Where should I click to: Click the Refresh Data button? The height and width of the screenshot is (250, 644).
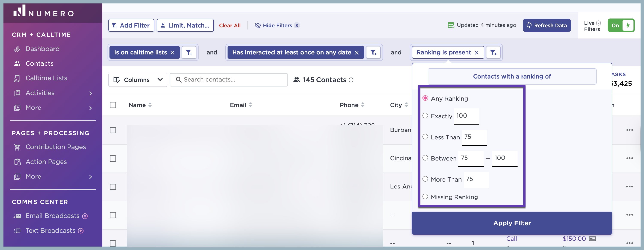[547, 25]
